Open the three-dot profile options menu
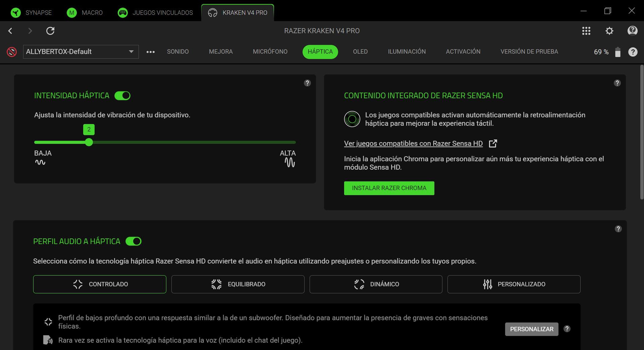The image size is (644, 350). coord(150,52)
